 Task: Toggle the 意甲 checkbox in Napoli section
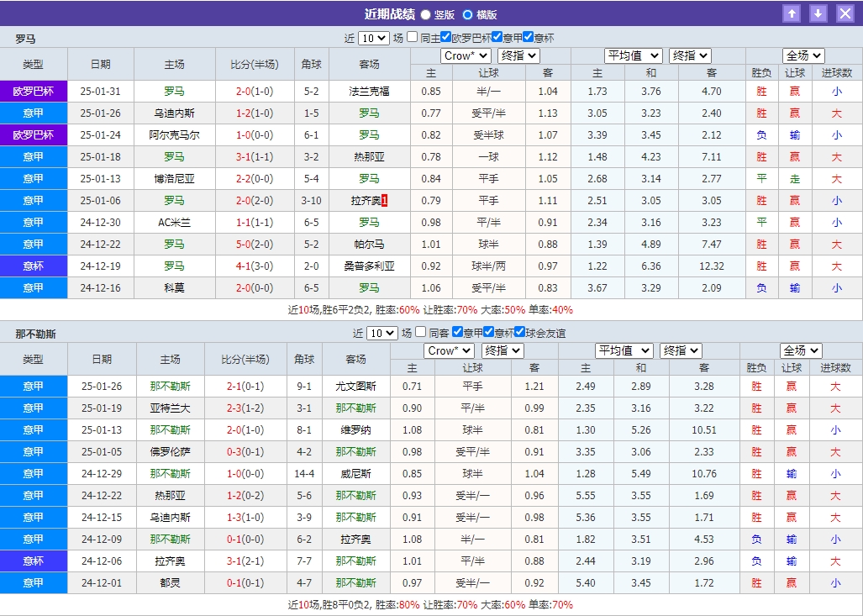(x=457, y=332)
